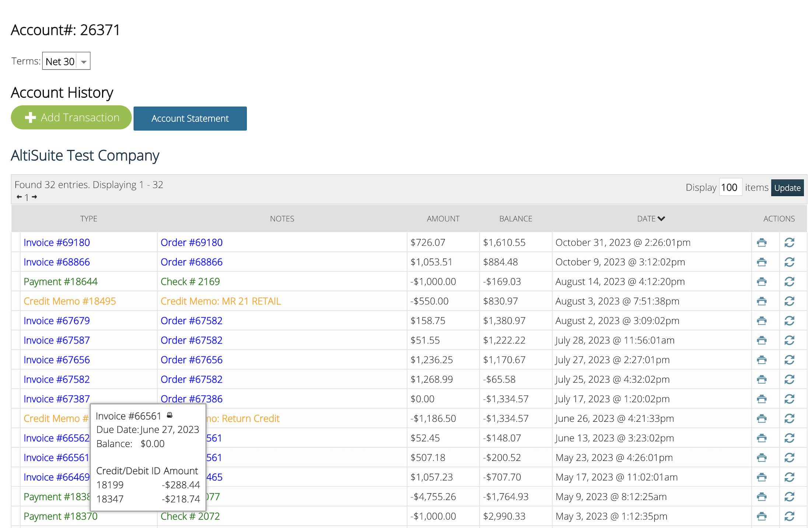Open the Account Statement button
The height and width of the screenshot is (528, 812).
tap(190, 118)
